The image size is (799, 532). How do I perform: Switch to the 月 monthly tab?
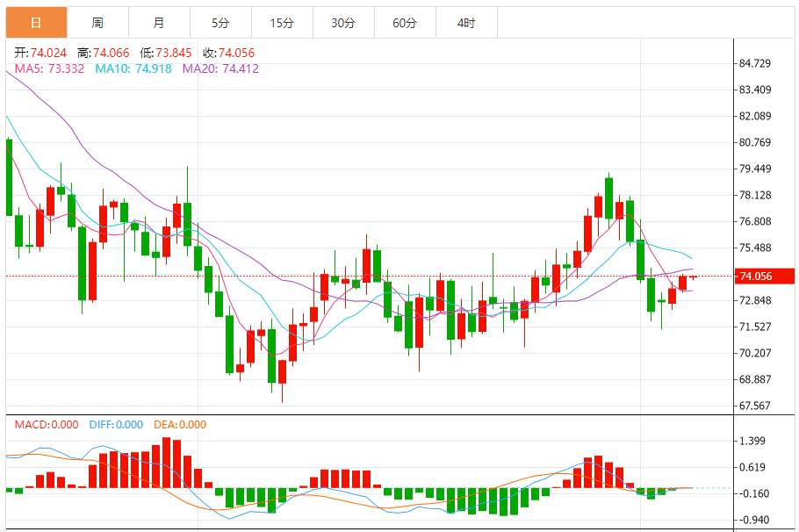click(x=160, y=23)
